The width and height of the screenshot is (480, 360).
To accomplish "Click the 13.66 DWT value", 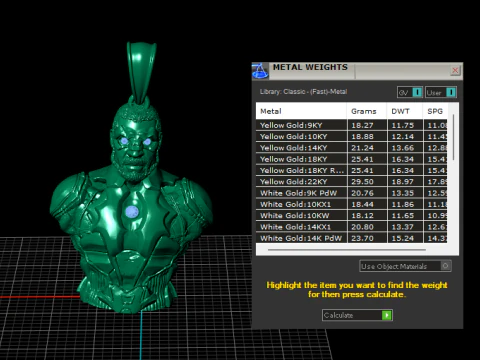I will (x=403, y=148).
